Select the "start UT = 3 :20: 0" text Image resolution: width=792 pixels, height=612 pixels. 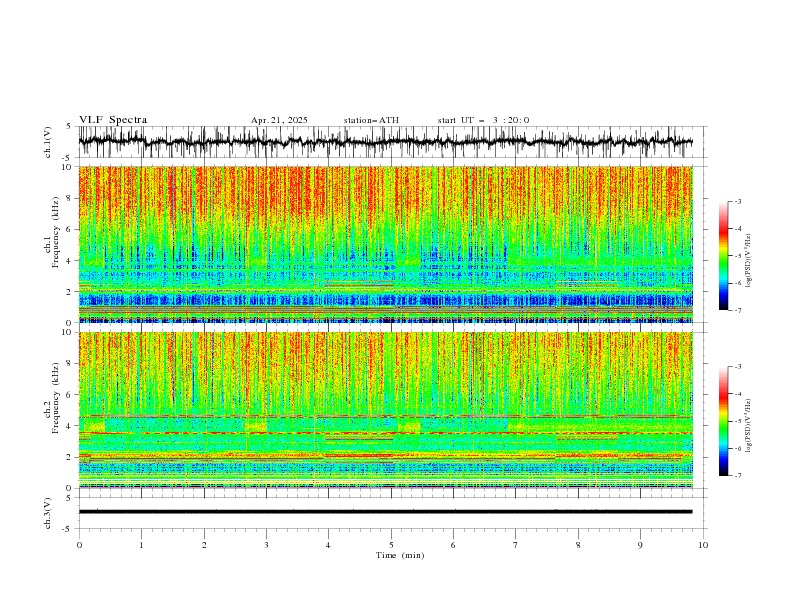pos(483,120)
